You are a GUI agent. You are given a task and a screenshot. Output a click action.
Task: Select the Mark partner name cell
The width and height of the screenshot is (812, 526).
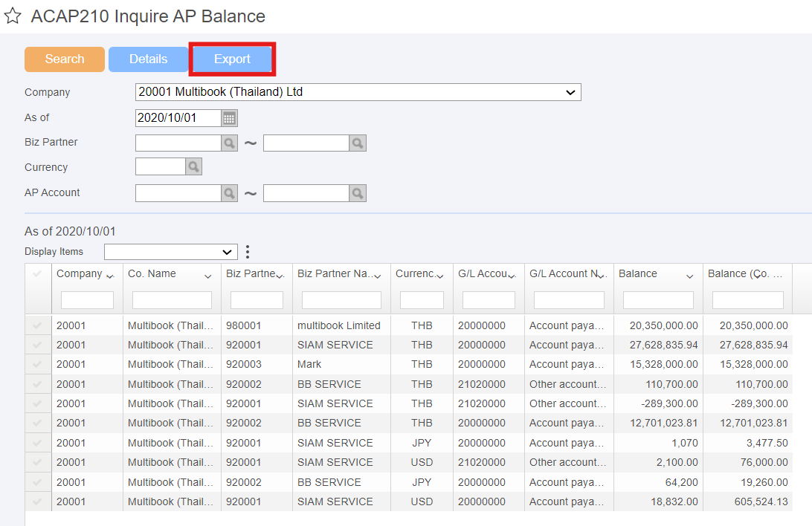click(x=342, y=364)
